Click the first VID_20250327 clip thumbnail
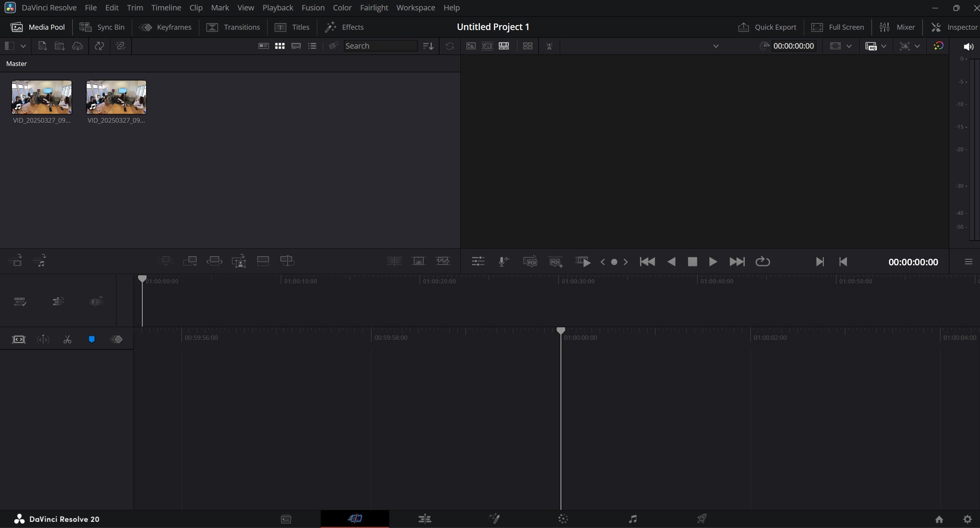 tap(42, 97)
